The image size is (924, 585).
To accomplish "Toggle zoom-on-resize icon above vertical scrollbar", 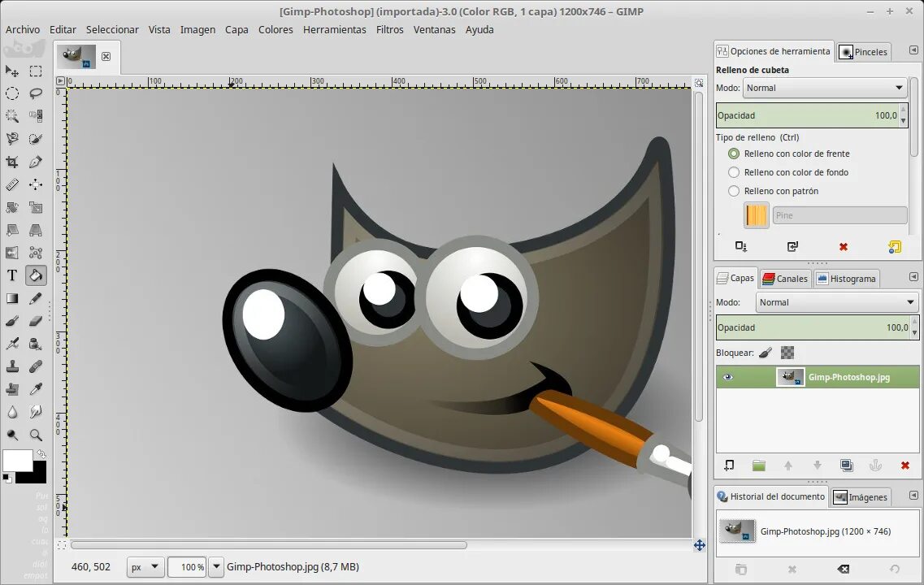I will point(699,83).
